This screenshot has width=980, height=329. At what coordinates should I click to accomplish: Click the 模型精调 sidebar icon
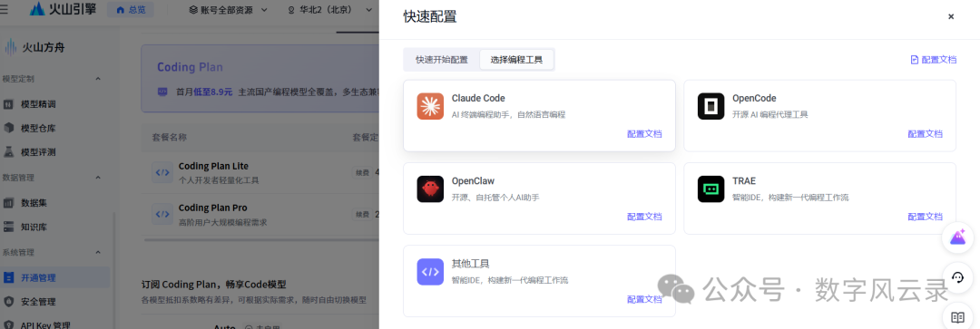[9, 103]
